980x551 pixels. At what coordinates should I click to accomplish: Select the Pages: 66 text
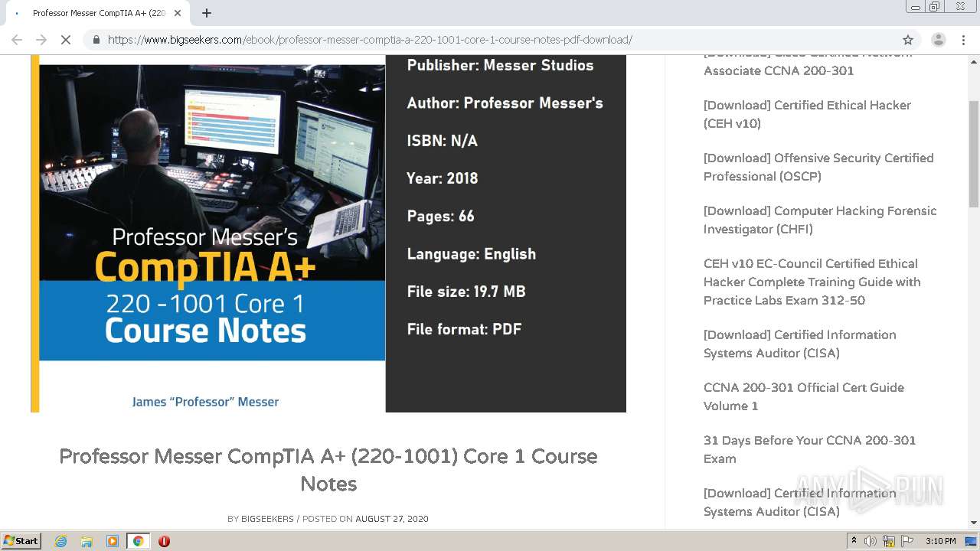pyautogui.click(x=440, y=216)
